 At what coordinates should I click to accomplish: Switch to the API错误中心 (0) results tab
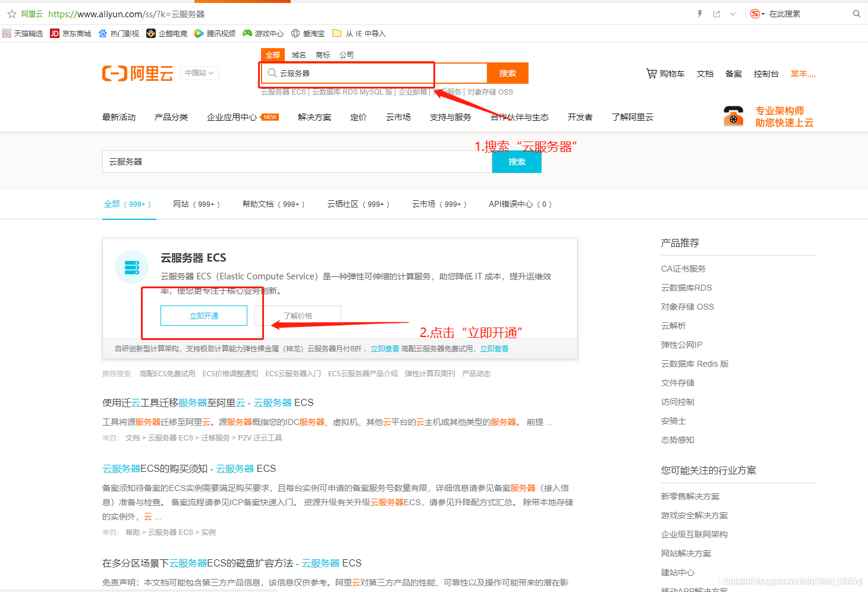coord(520,204)
